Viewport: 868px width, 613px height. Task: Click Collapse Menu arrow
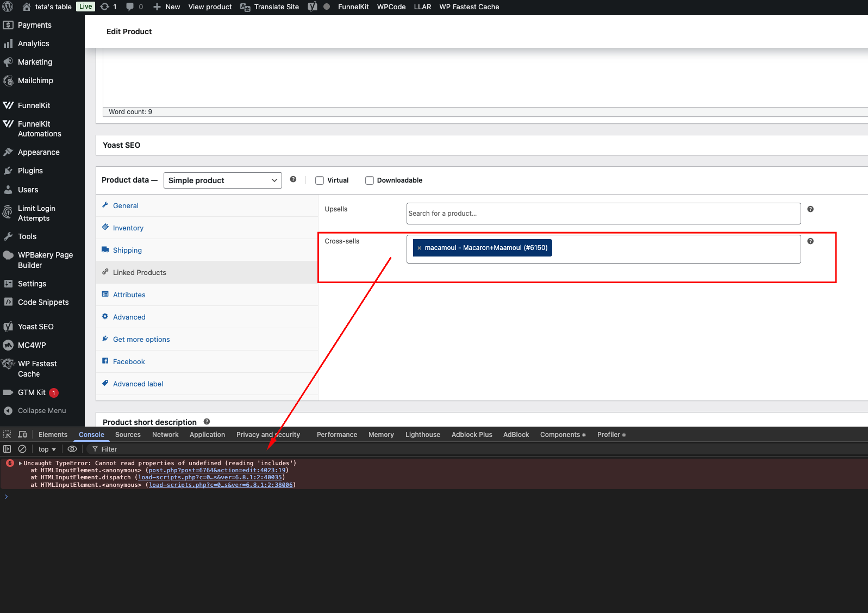(x=8, y=411)
